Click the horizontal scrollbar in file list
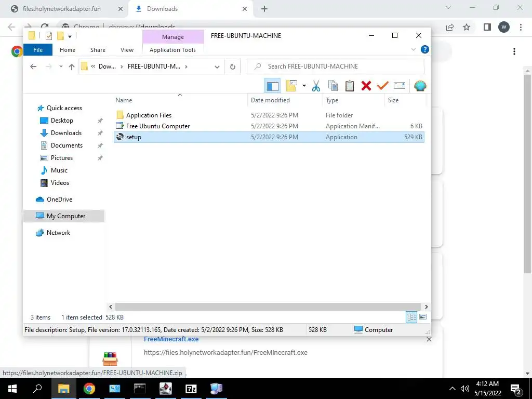Screen dimensions: 532x399 268,307
